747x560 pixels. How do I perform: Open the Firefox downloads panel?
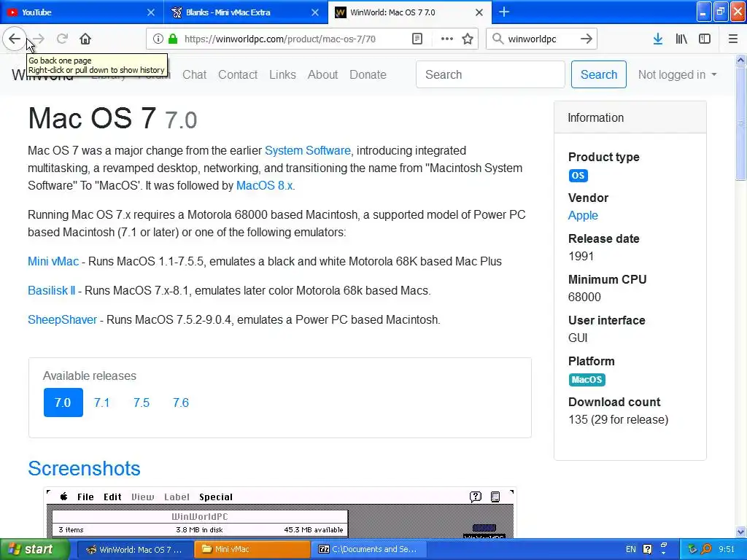tap(658, 39)
